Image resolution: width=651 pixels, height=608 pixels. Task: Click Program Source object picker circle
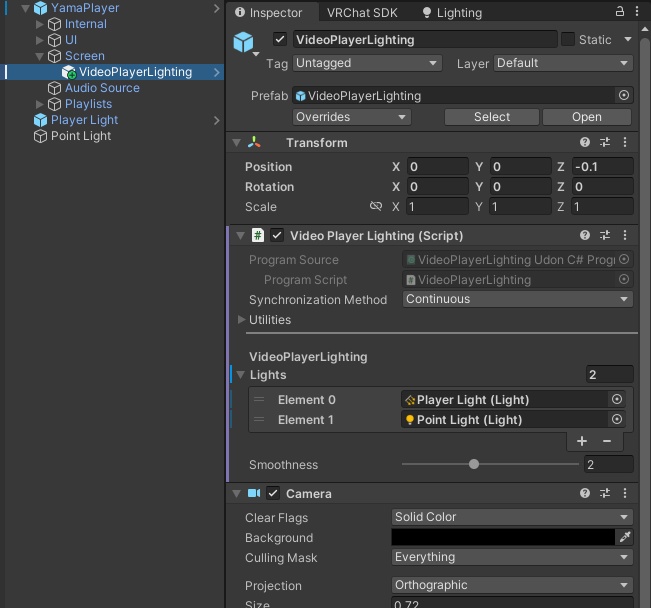coord(624,259)
